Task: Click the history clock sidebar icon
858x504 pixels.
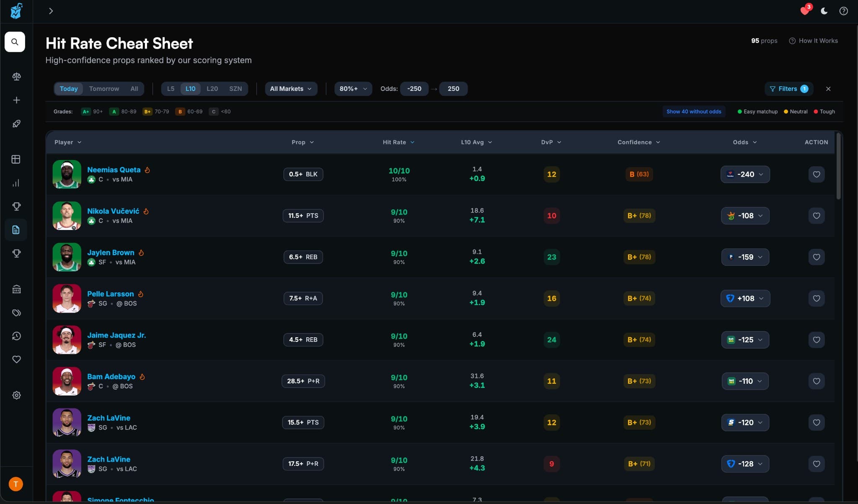Action: [x=16, y=336]
